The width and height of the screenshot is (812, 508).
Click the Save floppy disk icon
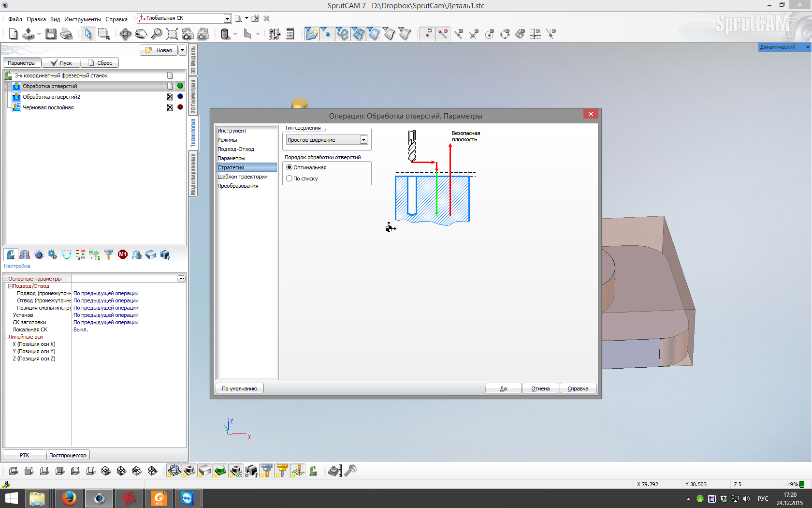point(51,34)
